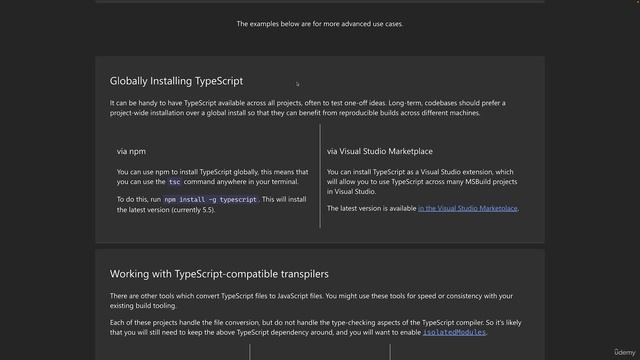Click the paragraph about other conversion tools
The height and width of the screenshot is (360, 640).
(311, 301)
